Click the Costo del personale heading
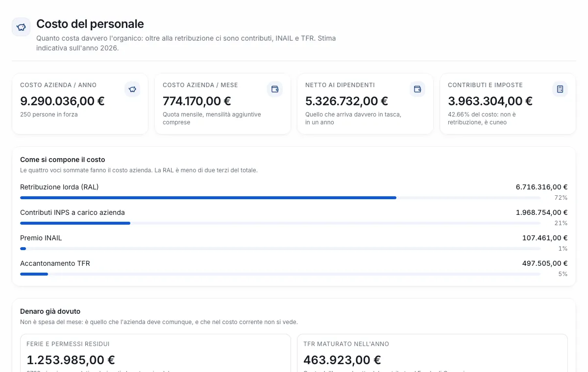 90,24
